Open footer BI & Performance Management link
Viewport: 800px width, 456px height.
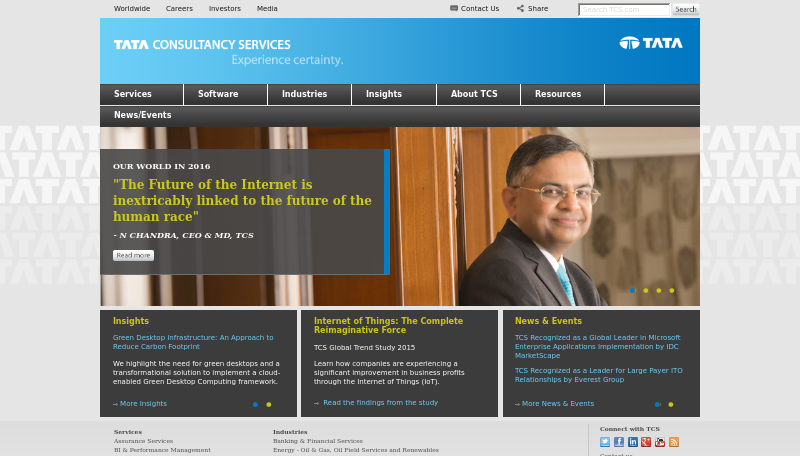[x=162, y=450]
